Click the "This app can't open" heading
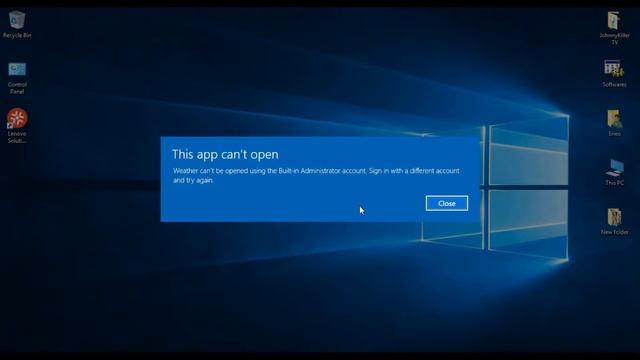This screenshot has height=360, width=640. (225, 154)
